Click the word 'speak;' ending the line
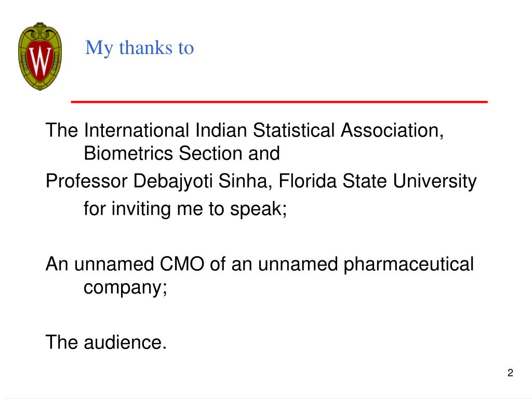The width and height of the screenshot is (532, 399). click(x=259, y=209)
